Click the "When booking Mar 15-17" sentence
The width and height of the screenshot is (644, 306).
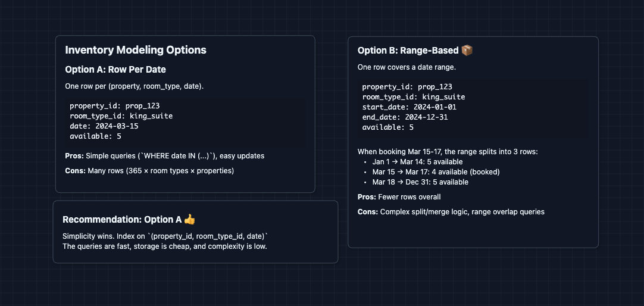coord(448,152)
